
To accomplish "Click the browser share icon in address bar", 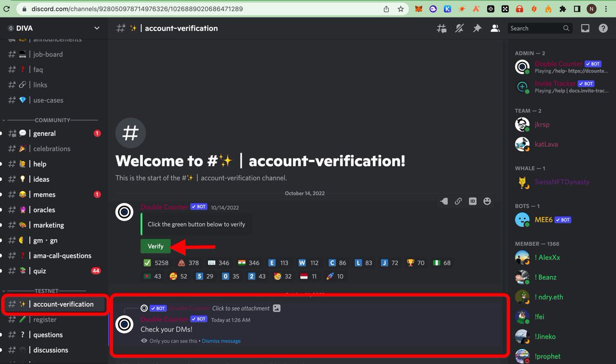I will pos(386,9).
